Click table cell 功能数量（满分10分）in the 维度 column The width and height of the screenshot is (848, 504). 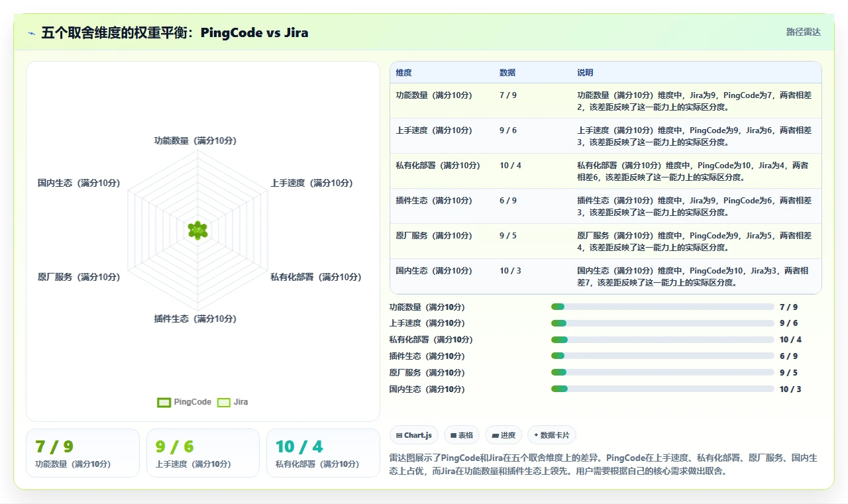click(434, 95)
